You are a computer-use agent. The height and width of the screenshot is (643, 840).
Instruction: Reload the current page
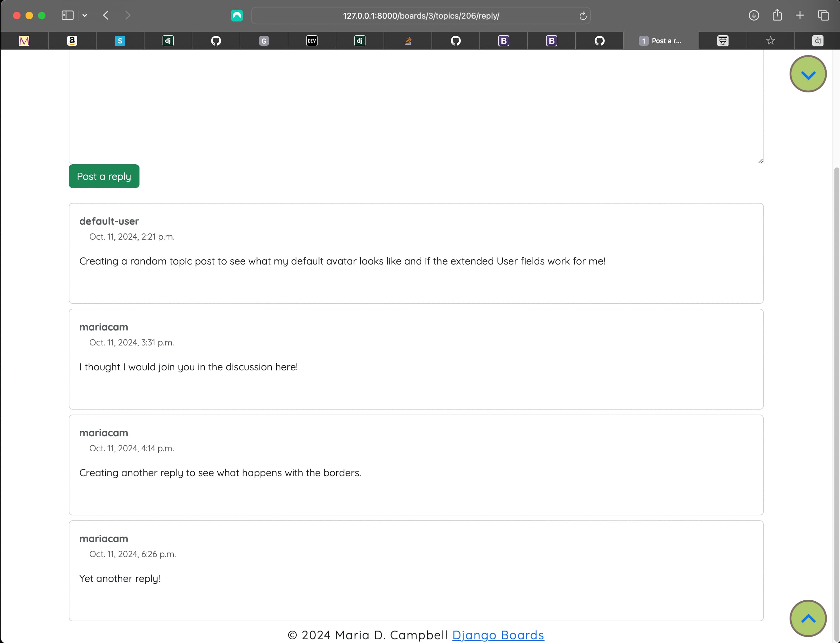583,16
